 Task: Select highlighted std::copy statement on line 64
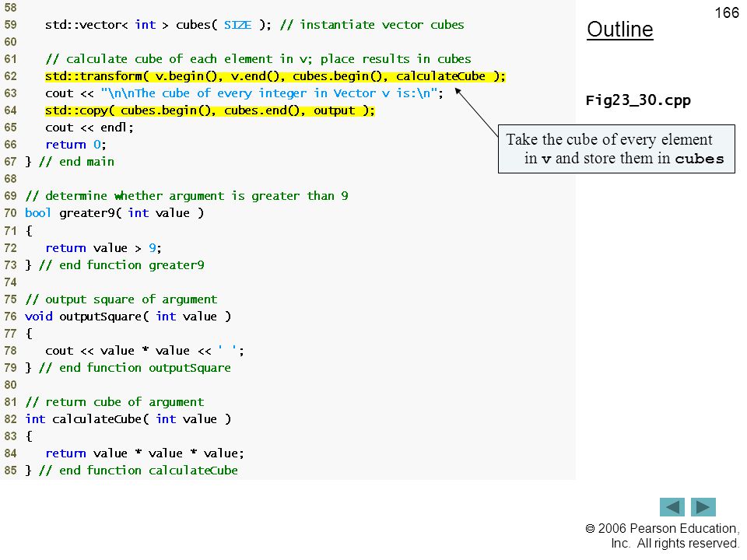tap(210, 110)
